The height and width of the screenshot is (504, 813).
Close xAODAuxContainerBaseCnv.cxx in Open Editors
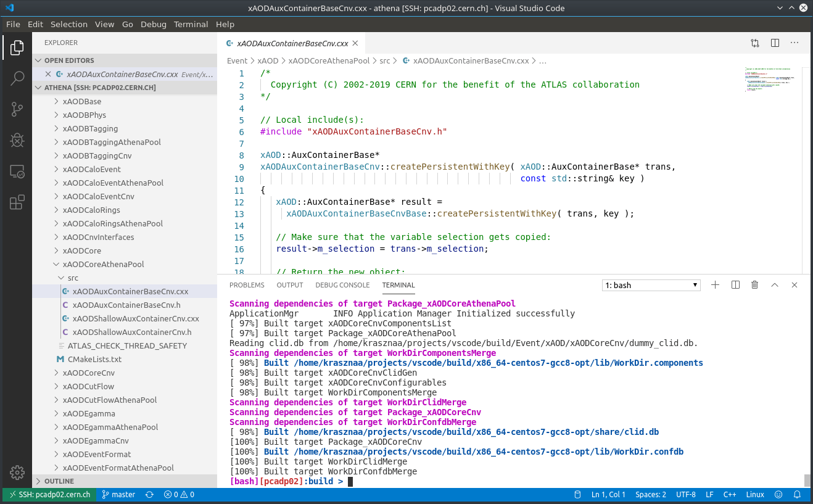click(x=48, y=74)
